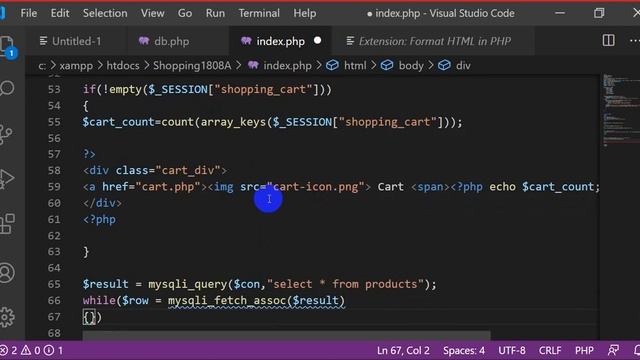Change file encoding via UTF-8
This screenshot has width=640, height=360.
[x=511, y=351]
